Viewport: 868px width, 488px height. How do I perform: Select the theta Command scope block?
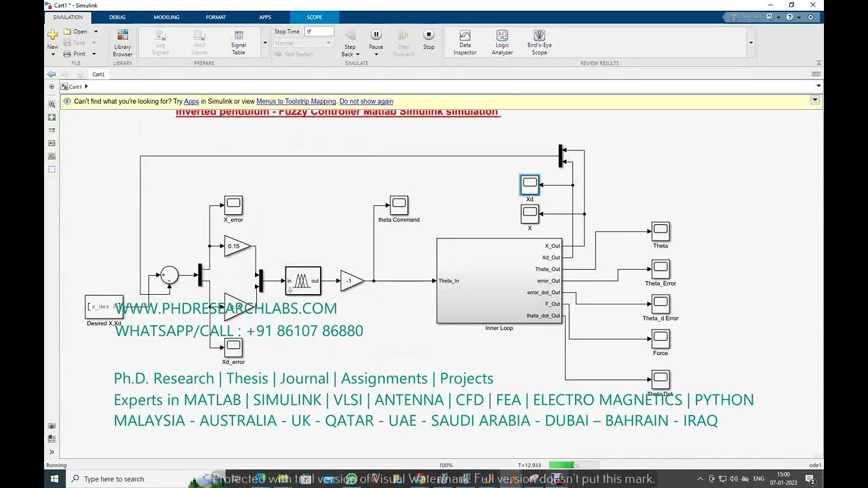point(399,205)
